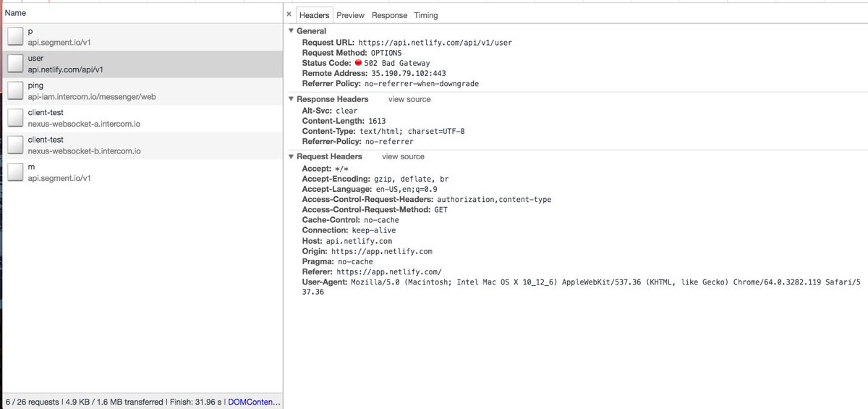
Task: Click the Content-Type text/html value
Action: tap(412, 131)
